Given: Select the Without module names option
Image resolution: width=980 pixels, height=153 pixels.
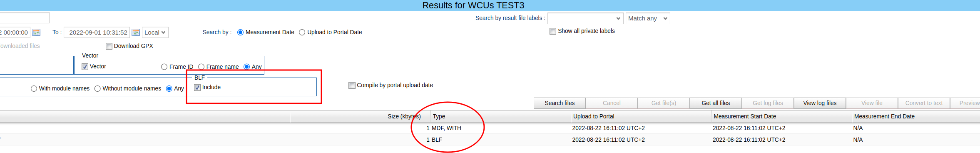Looking at the screenshot, I should tap(97, 89).
